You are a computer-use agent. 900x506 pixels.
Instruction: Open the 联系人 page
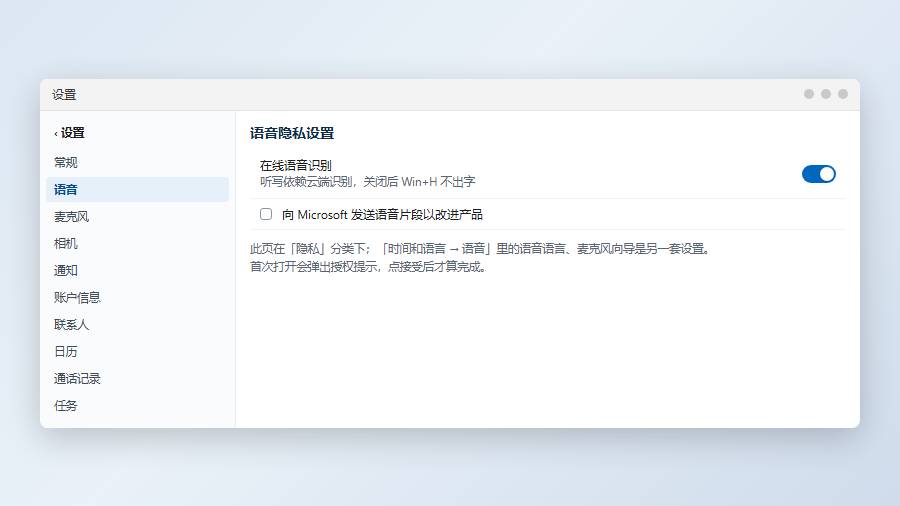pyautogui.click(x=137, y=324)
